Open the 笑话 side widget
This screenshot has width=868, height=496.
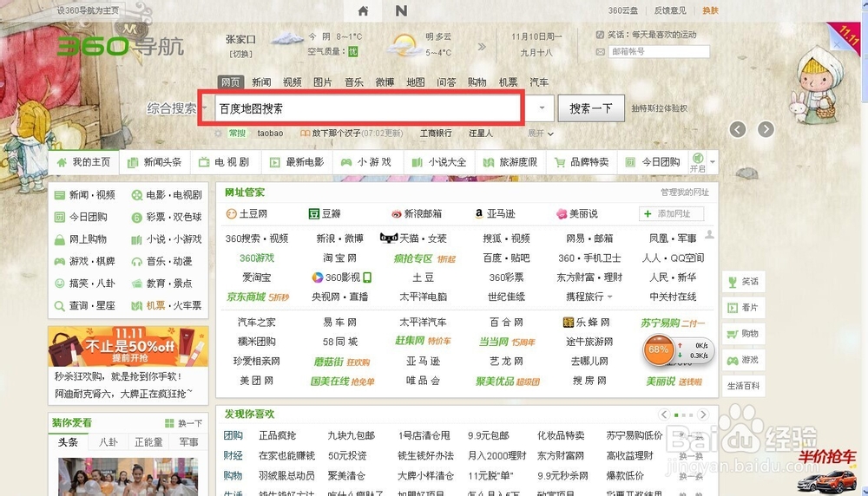coord(744,282)
